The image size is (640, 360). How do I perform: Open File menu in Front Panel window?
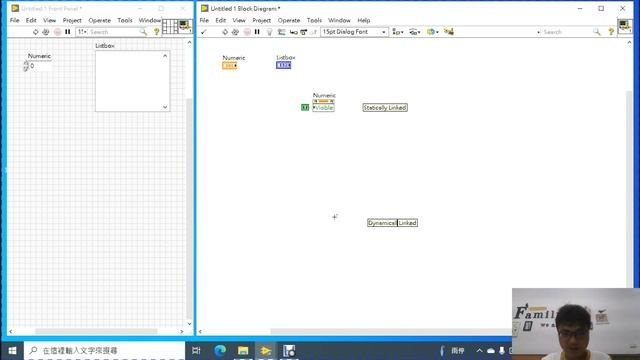[x=15, y=20]
